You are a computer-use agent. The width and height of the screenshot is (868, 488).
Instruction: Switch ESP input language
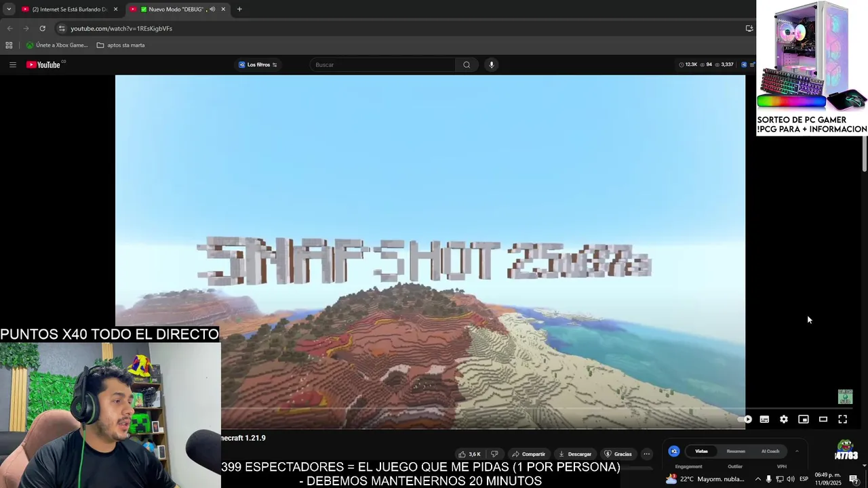click(804, 479)
